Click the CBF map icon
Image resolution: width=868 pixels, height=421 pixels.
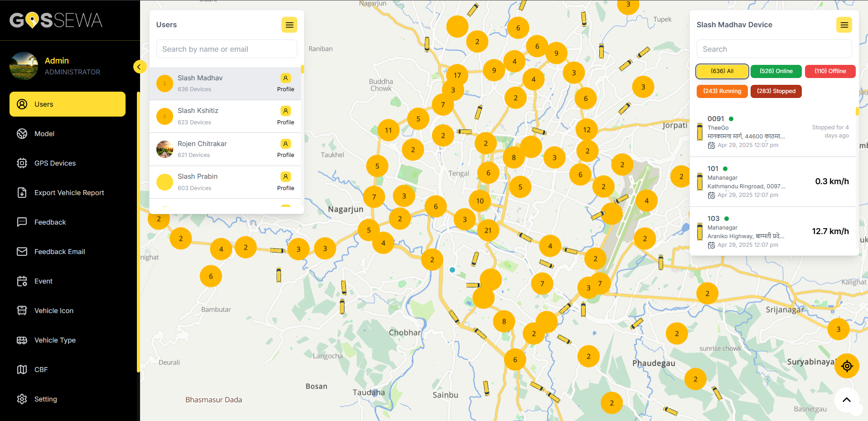click(x=22, y=370)
